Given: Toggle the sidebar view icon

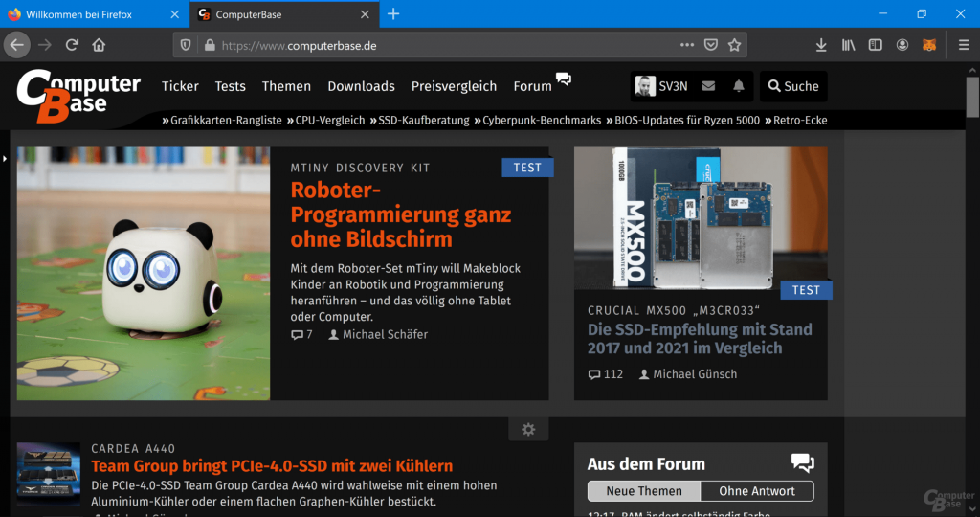Looking at the screenshot, I should (x=875, y=45).
